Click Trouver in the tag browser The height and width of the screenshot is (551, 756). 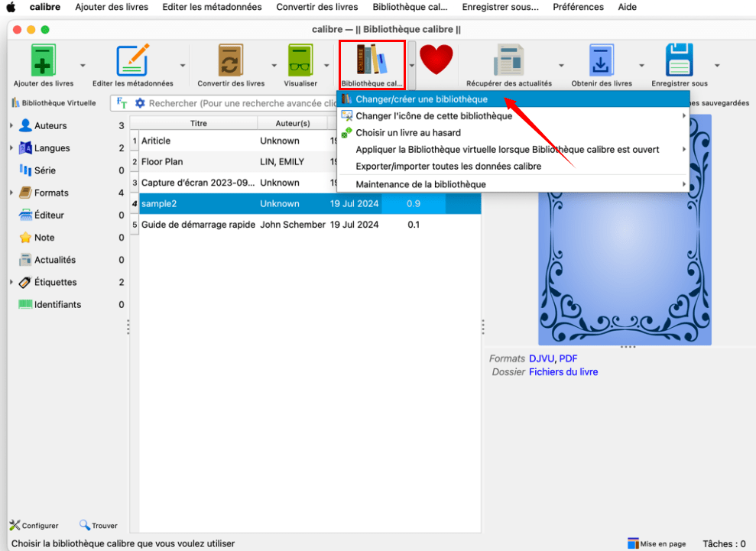(x=99, y=526)
